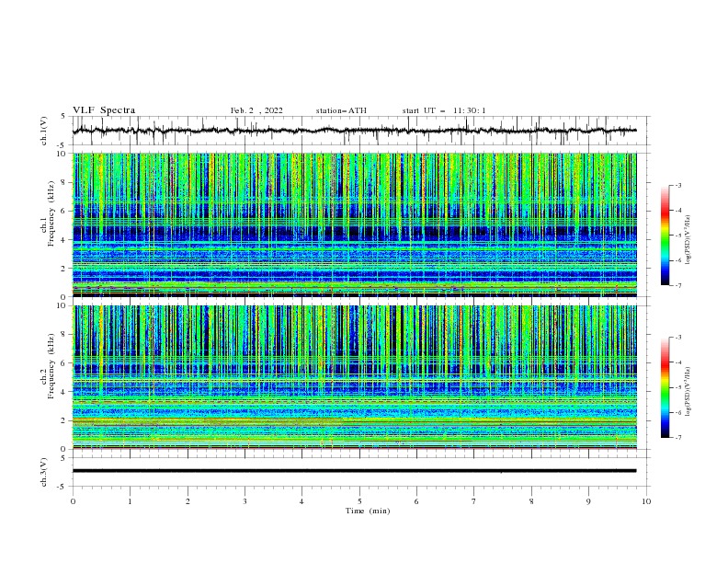The width and height of the screenshot is (728, 563).
Task: Click the "-7" tick on ch.1 colorbar
Action: pos(678,285)
